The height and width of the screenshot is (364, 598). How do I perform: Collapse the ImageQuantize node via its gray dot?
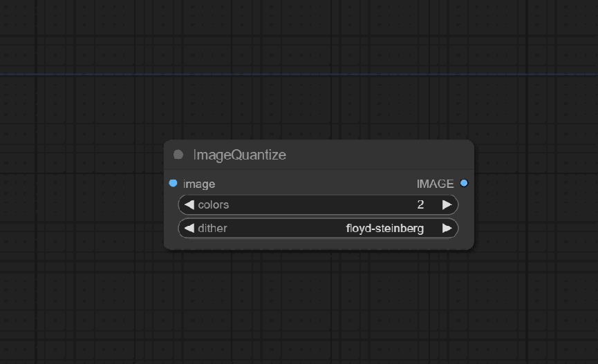[x=178, y=154]
